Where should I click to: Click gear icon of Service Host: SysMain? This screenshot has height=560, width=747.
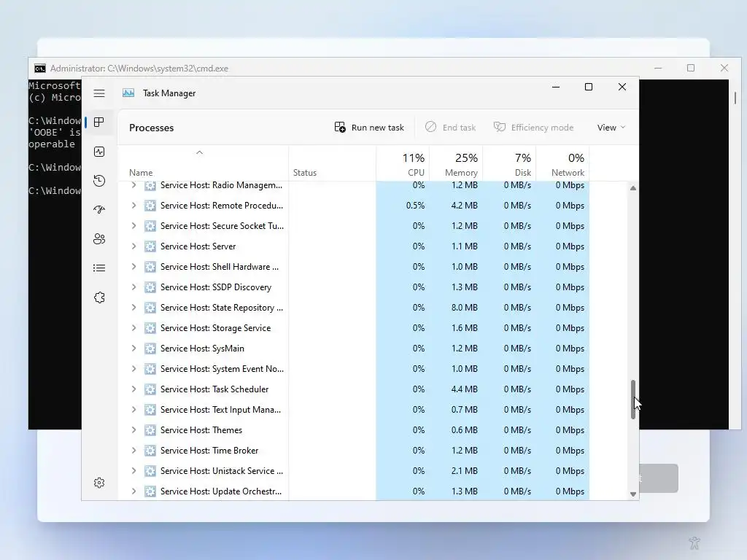click(150, 349)
